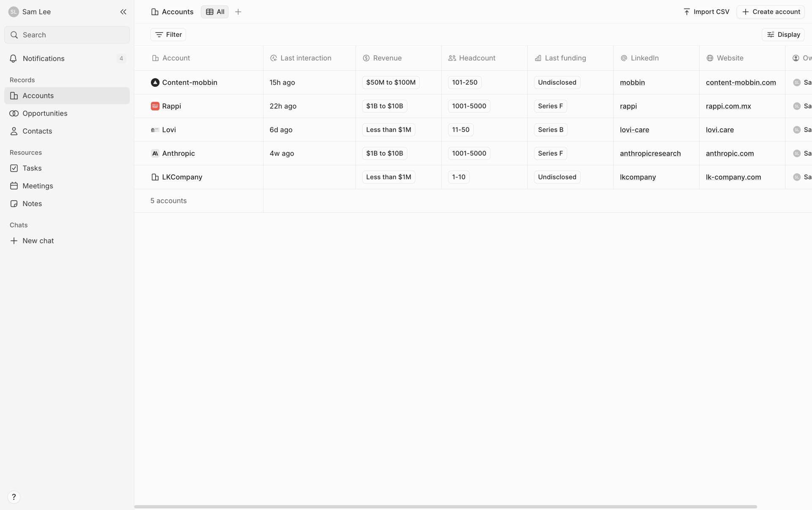Click the Website column globe icon

pos(710,58)
